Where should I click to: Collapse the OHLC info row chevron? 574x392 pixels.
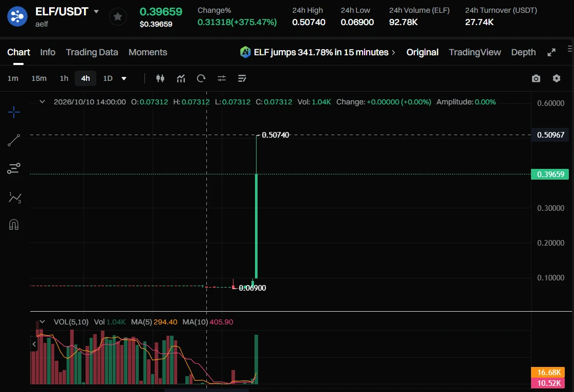(x=42, y=102)
